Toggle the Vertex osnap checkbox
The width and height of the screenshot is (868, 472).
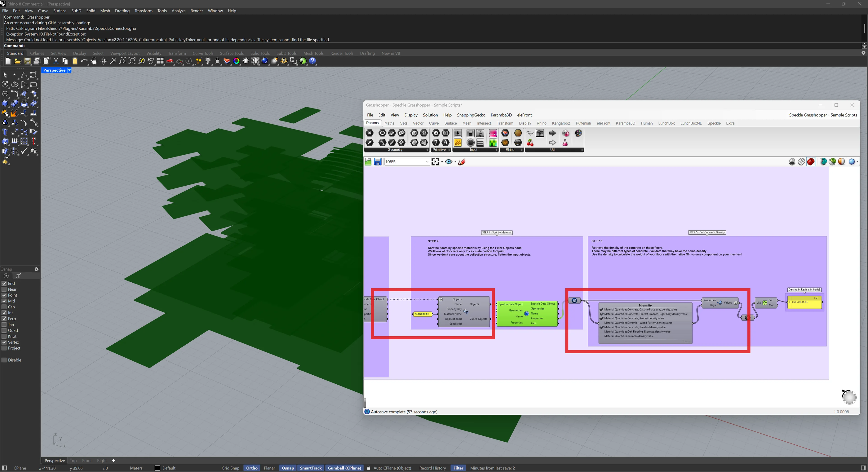4,342
